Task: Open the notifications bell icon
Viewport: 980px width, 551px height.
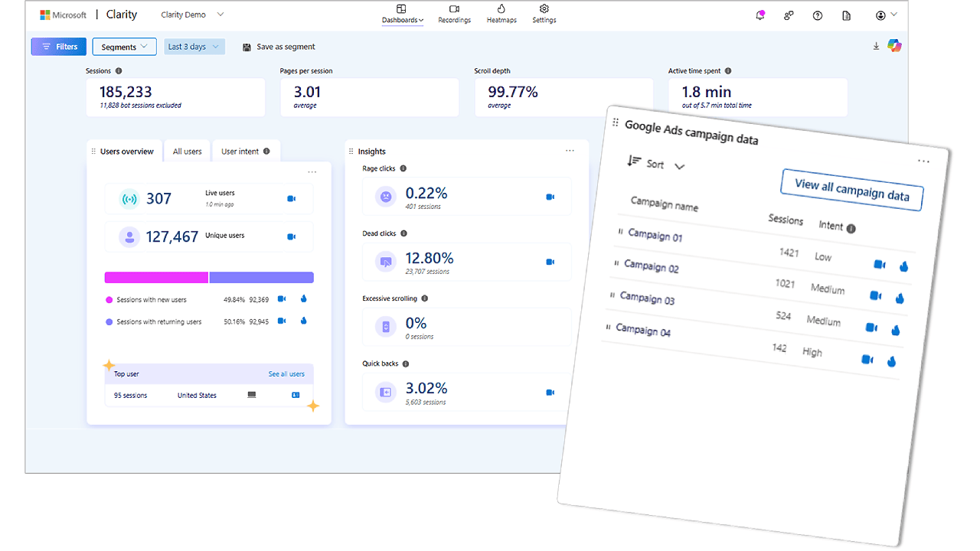Action: [x=759, y=15]
